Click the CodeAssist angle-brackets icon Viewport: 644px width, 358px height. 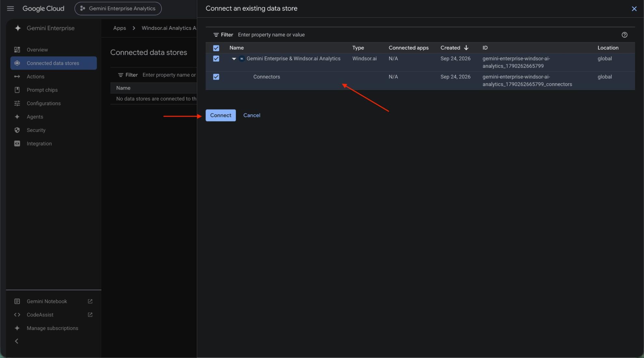17,315
